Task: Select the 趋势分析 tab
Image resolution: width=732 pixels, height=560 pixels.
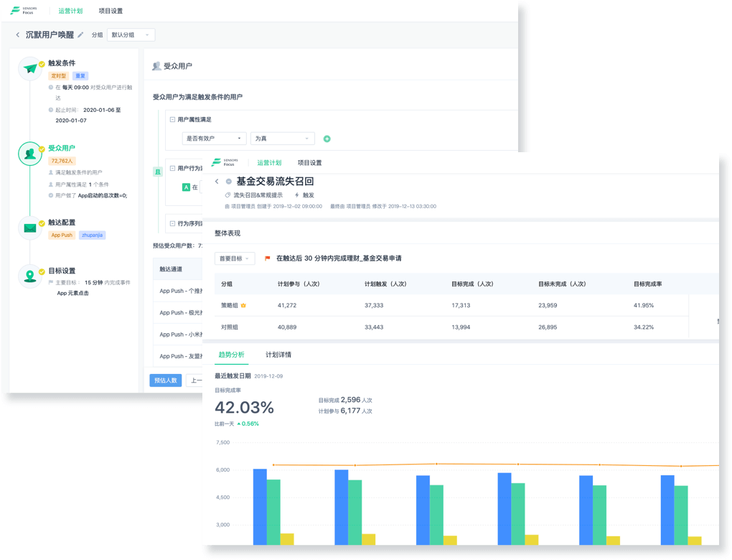Action: (230, 355)
